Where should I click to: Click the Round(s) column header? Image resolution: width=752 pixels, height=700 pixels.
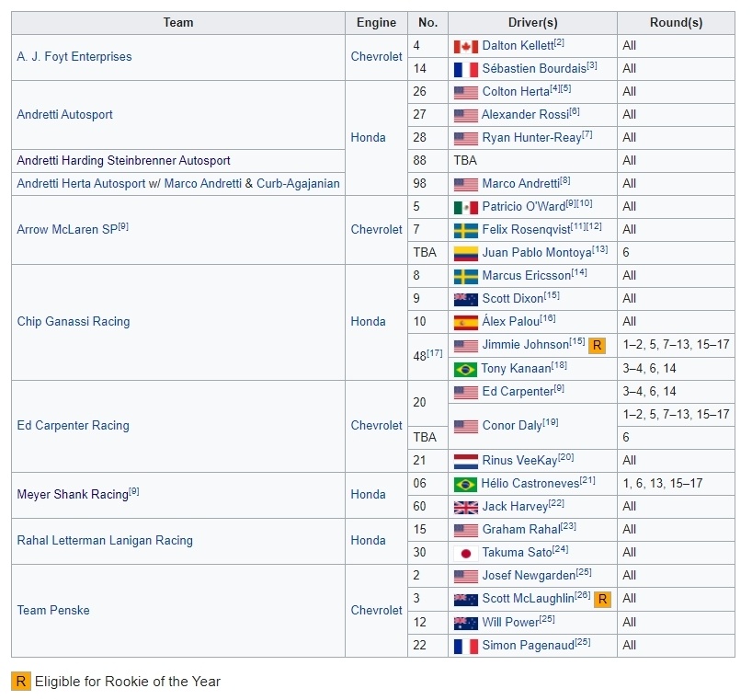pos(676,23)
